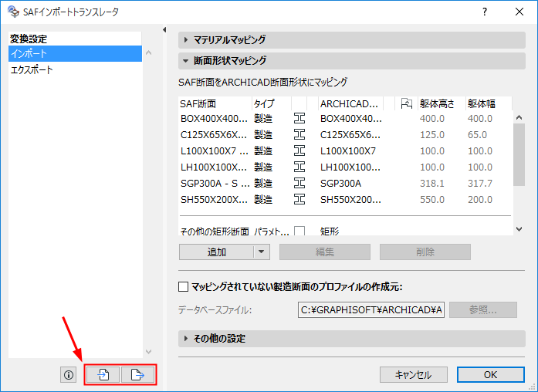Click the ARCHICAD profile cell L100X100X7

point(348,151)
